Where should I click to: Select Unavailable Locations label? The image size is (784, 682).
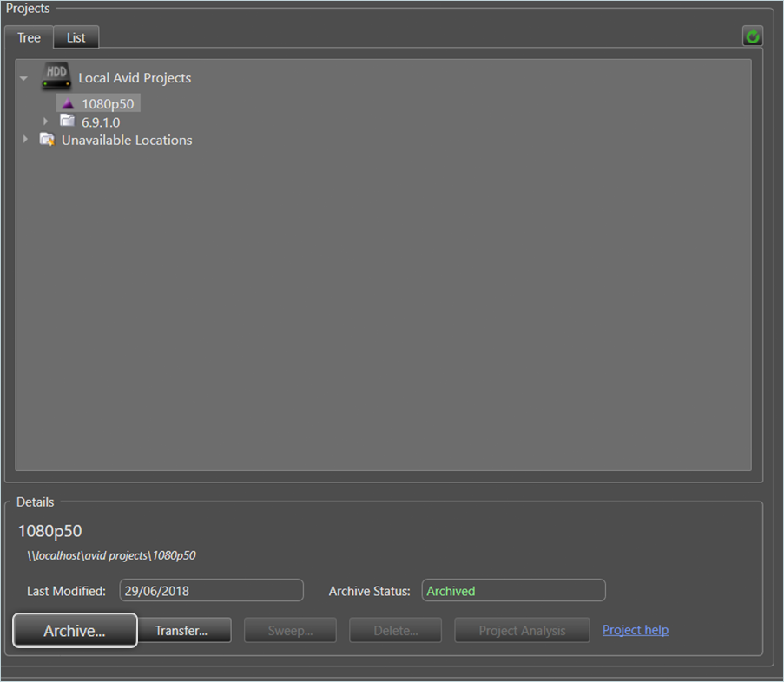(x=127, y=141)
